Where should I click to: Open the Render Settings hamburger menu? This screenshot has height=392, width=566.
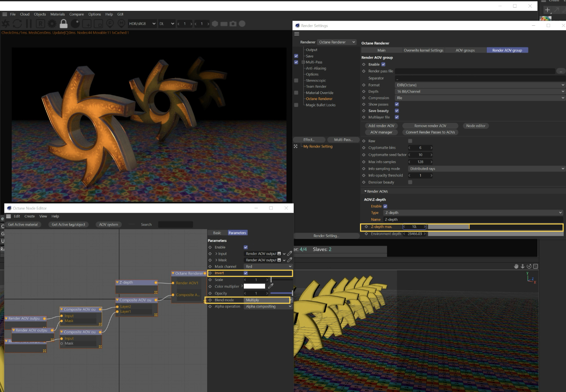click(x=297, y=34)
